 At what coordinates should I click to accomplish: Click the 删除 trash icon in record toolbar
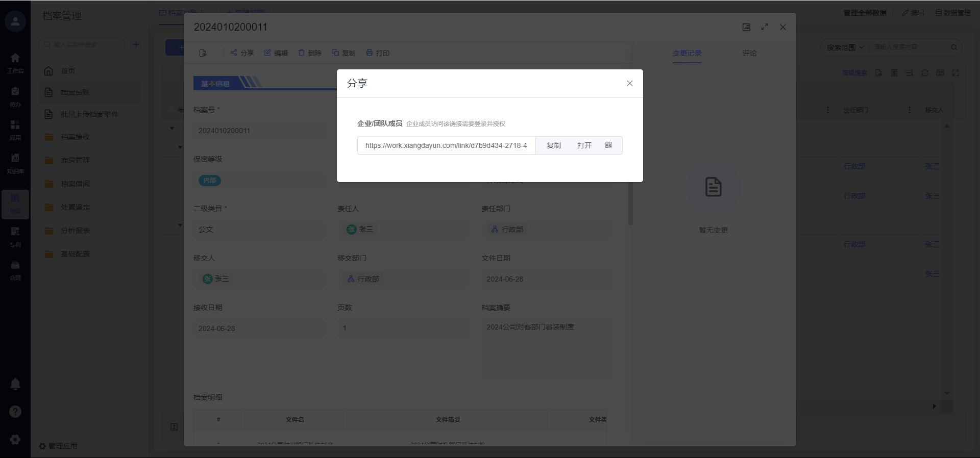[x=302, y=53]
